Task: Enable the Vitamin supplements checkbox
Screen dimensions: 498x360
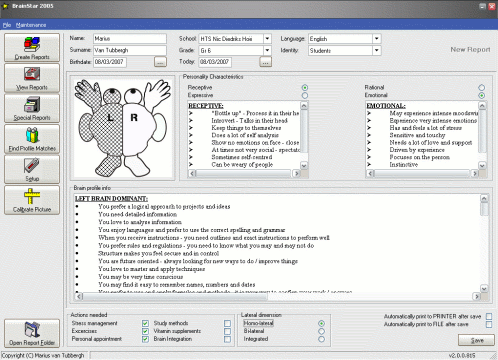Action: (x=227, y=331)
